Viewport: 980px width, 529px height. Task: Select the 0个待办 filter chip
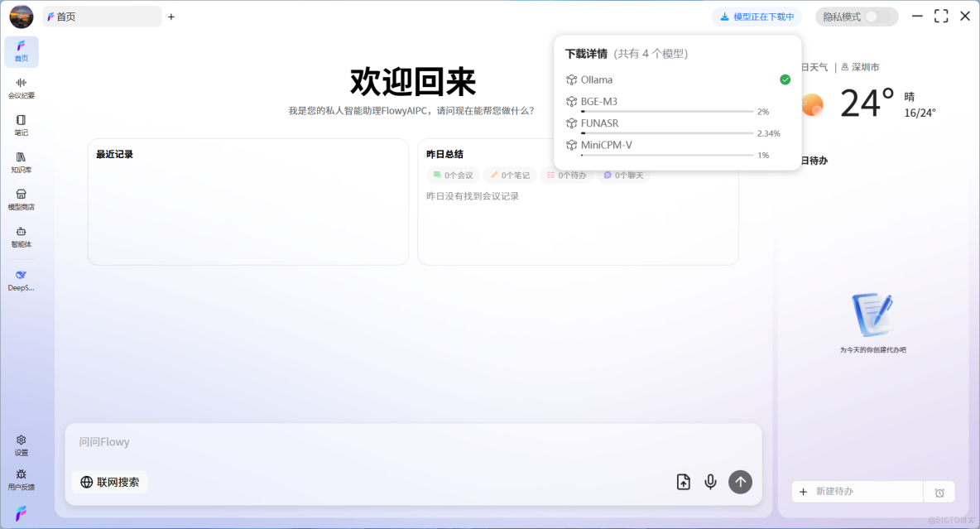coord(567,175)
